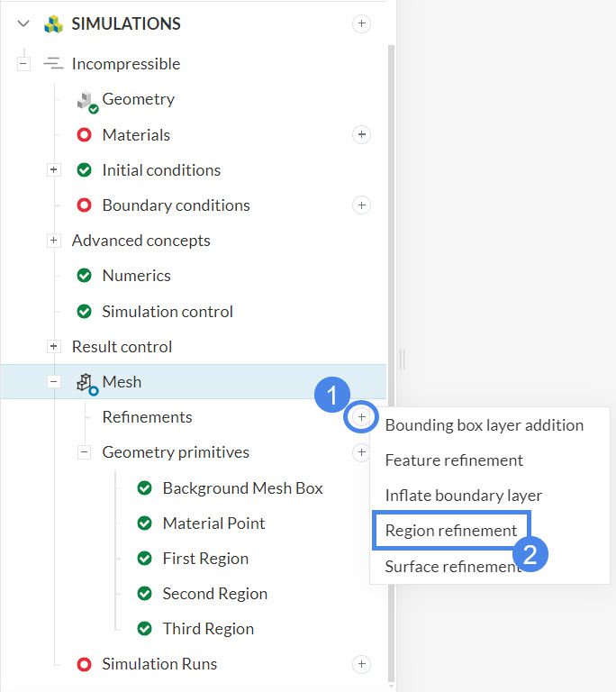Click the Mesh icon in the tree
The width and height of the screenshot is (616, 692).
86,383
